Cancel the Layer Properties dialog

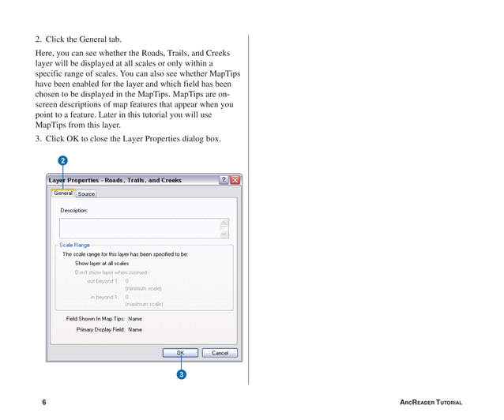click(x=220, y=353)
